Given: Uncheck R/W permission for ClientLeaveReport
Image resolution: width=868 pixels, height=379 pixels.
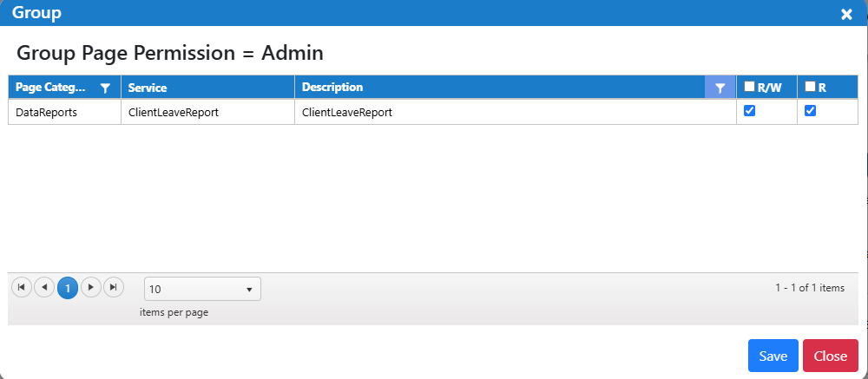Looking at the screenshot, I should (749, 111).
